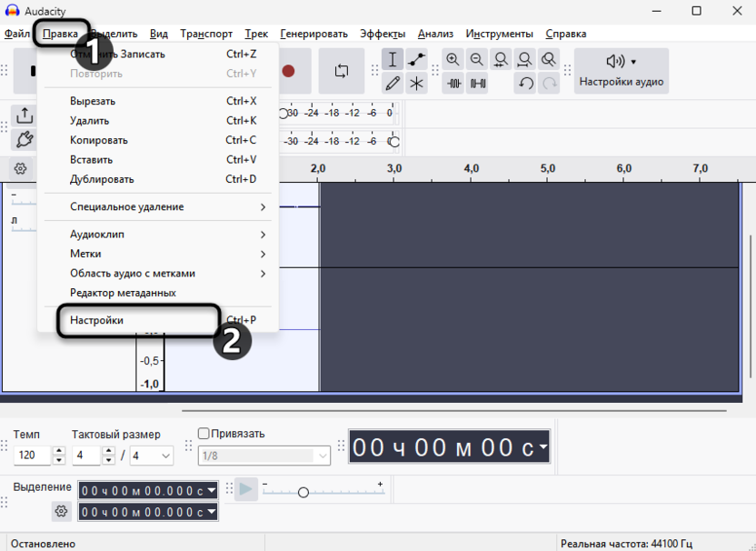The image size is (756, 551).
Task: Select the Draw pencil tool
Action: pyautogui.click(x=393, y=84)
